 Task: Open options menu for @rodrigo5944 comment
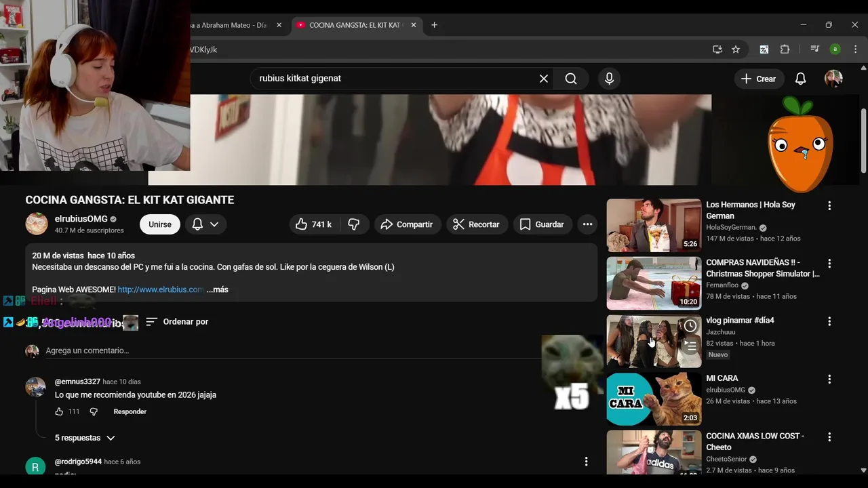point(587,462)
